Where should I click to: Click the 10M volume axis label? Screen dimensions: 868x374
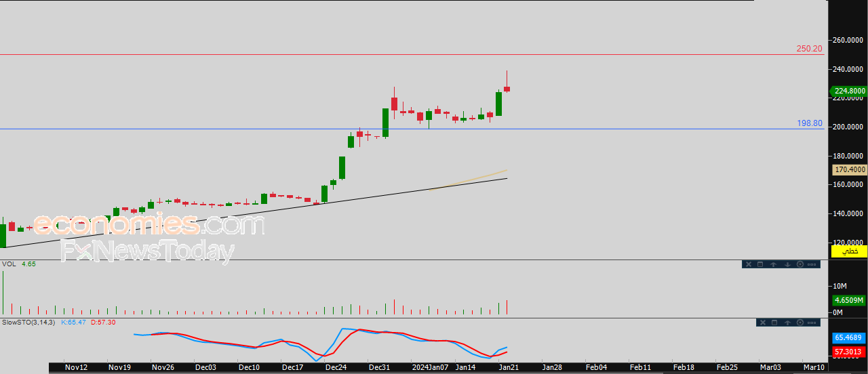pos(838,286)
